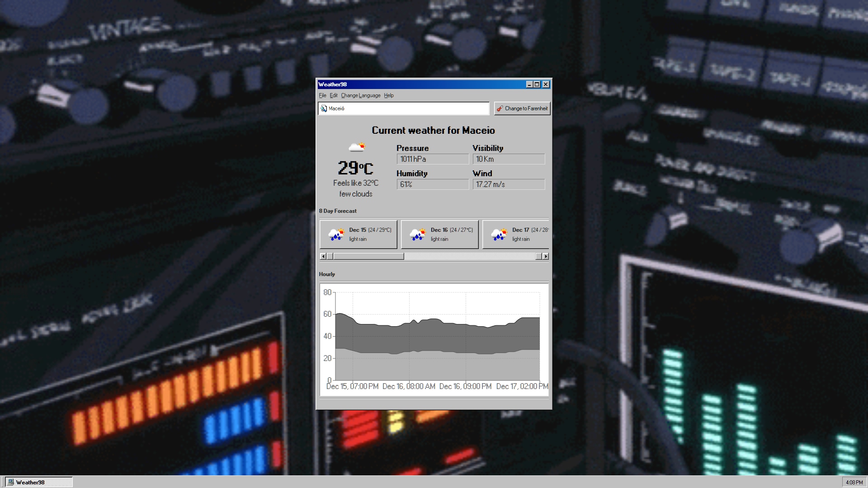Select the Dec 16 forecast card
This screenshot has width=868, height=488.
click(439, 235)
